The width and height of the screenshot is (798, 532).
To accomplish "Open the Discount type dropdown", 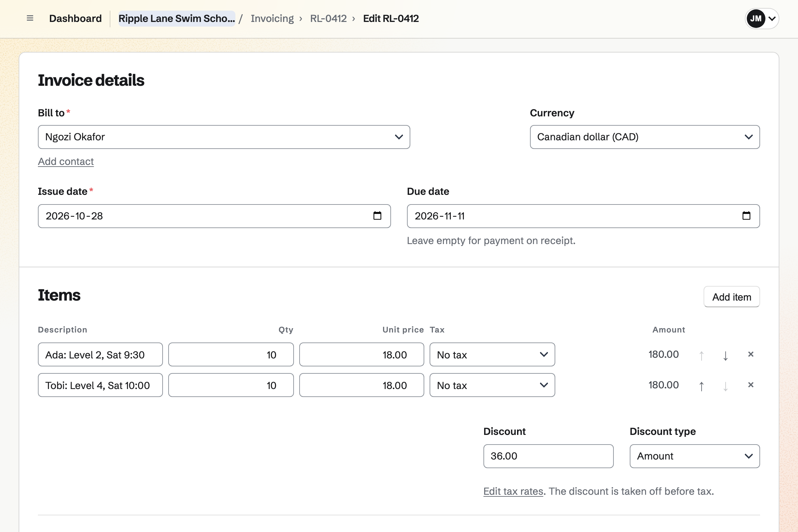I will pos(695,456).
